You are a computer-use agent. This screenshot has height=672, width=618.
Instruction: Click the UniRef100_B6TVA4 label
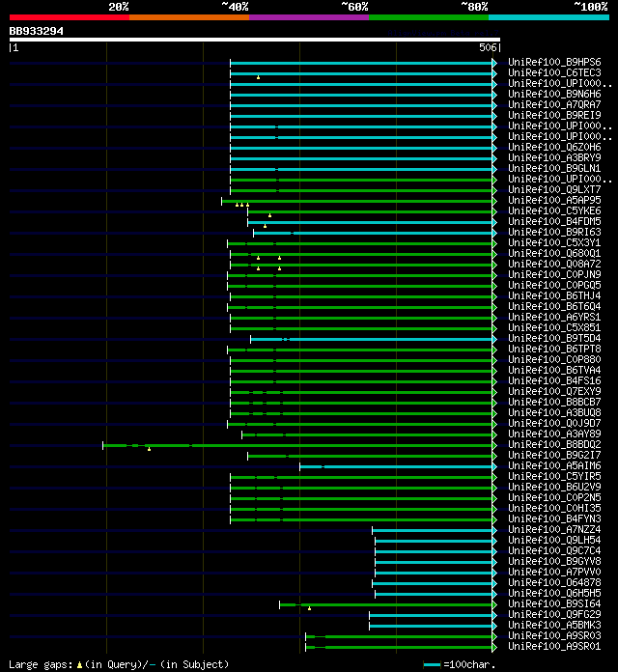coord(554,371)
